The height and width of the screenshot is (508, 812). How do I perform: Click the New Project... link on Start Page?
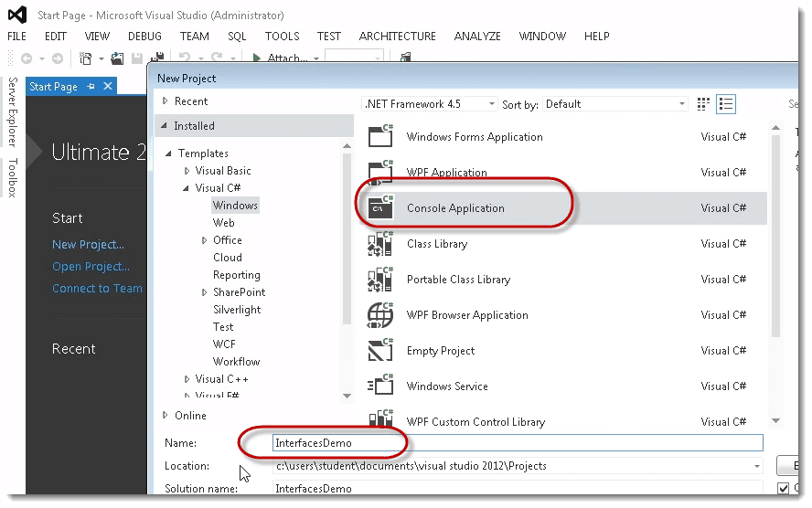pos(88,244)
